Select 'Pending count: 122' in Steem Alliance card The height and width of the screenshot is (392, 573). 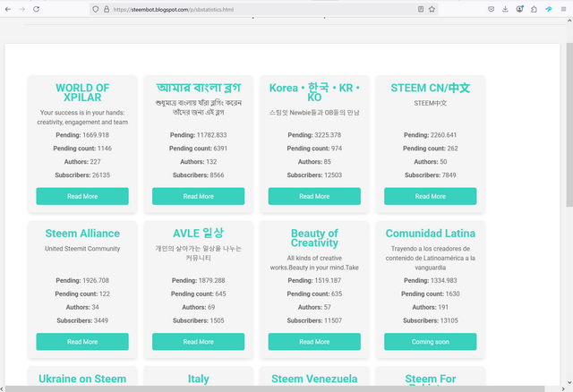pyautogui.click(x=82, y=294)
